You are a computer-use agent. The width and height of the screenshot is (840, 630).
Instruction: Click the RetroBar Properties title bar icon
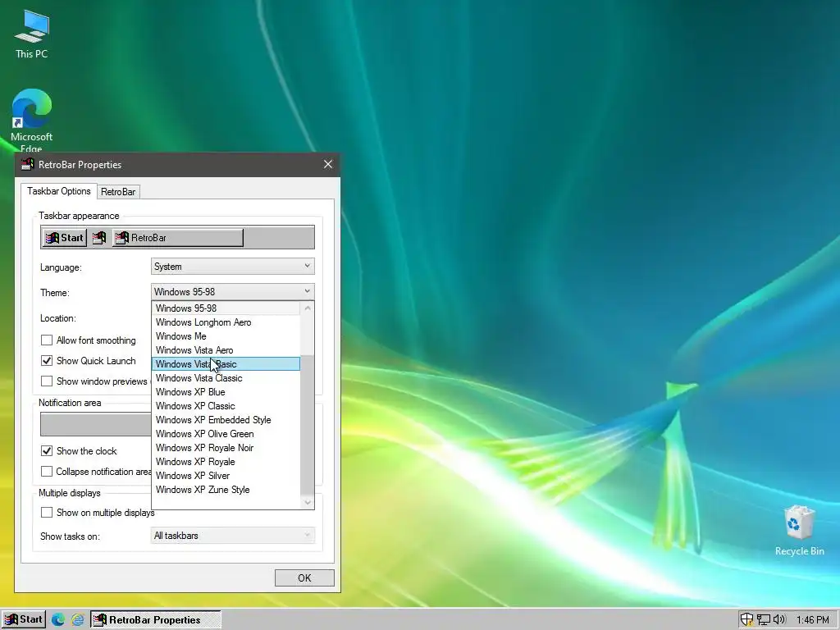(x=27, y=164)
